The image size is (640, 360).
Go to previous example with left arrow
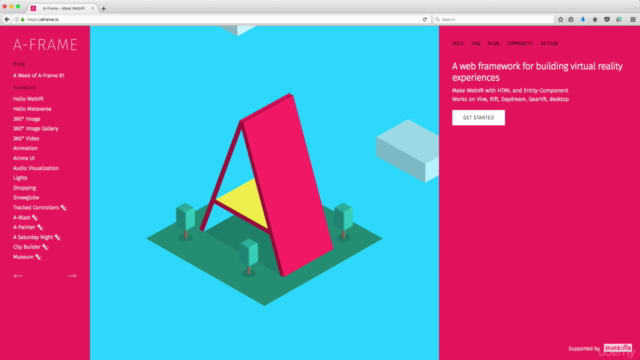coord(18,276)
